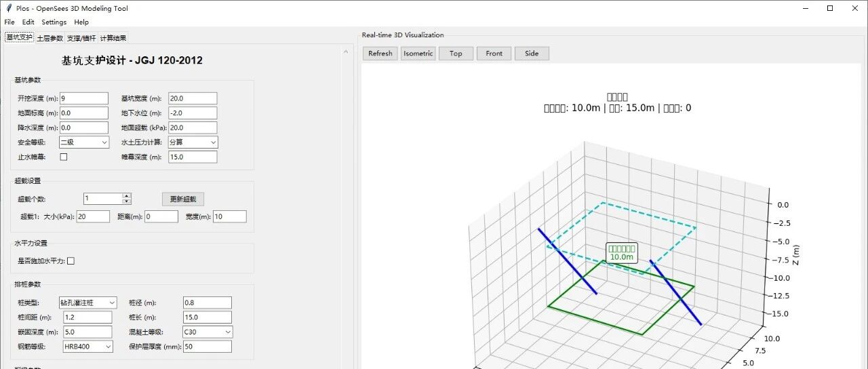Toggle the 止水帷幕 checkbox

(64, 157)
